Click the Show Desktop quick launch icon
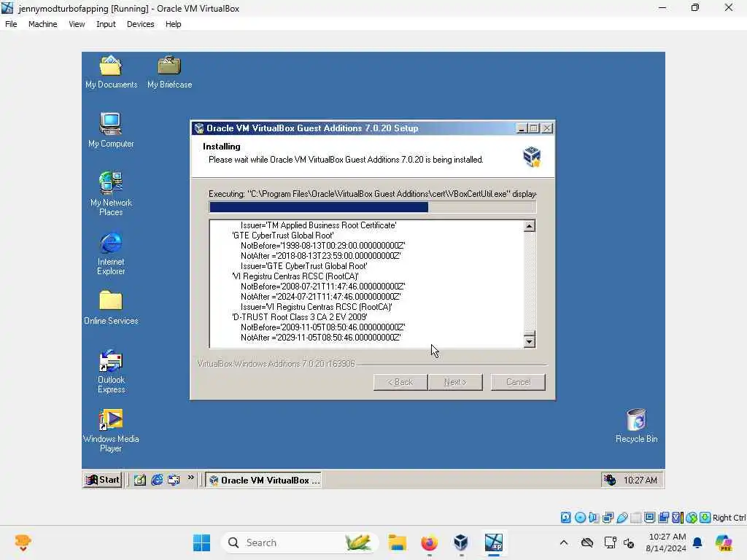747x560 pixels. [139, 480]
